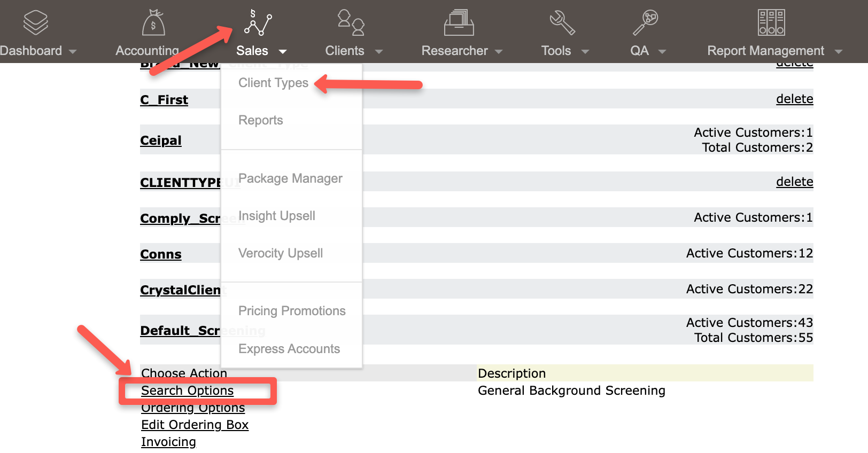Follow the Edit Ordering Box link
Image resolution: width=868 pixels, height=453 pixels.
(x=195, y=425)
